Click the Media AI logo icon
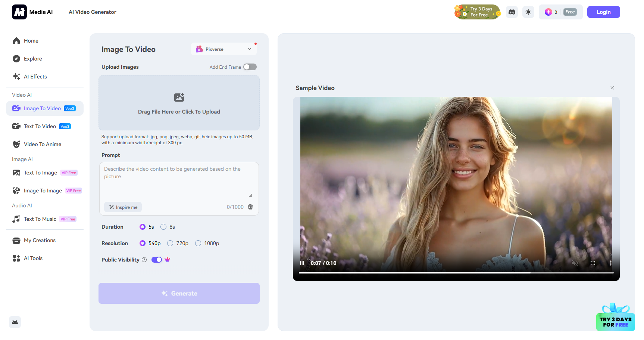The width and height of the screenshot is (644, 340). [x=19, y=12]
